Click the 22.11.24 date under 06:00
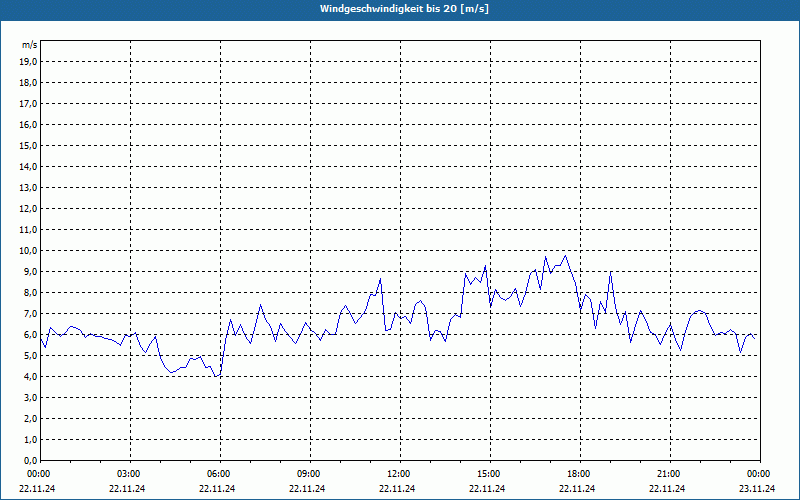 217,488
